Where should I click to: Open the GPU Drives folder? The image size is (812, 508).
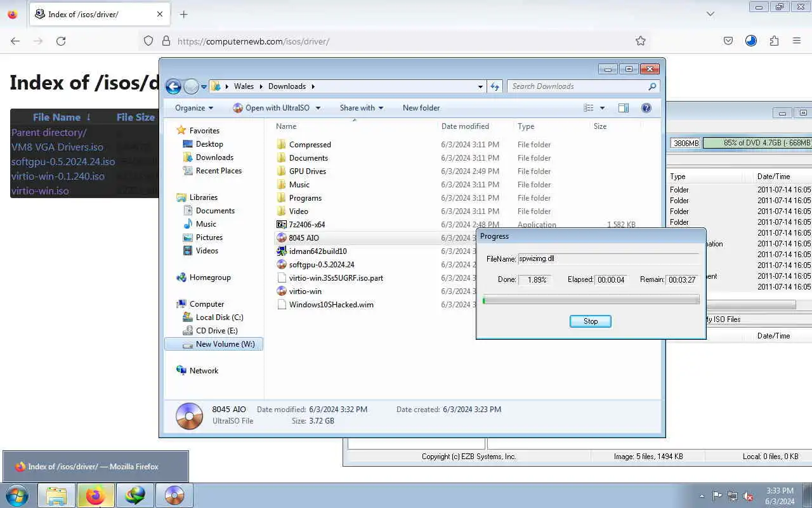301,171
